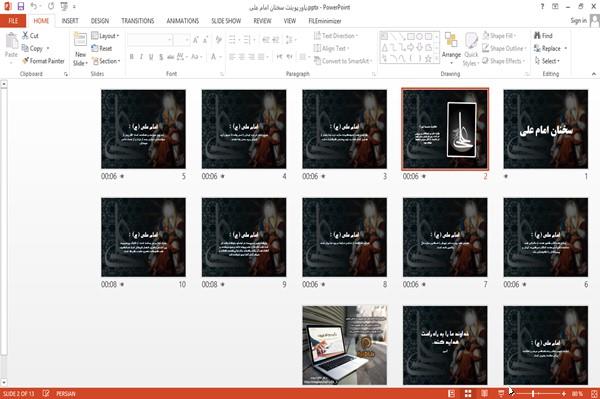Screen dimensions: 600x399
Task: Click the Start From Beginning slideshow icon
Action: pyautogui.click(x=64, y=7)
